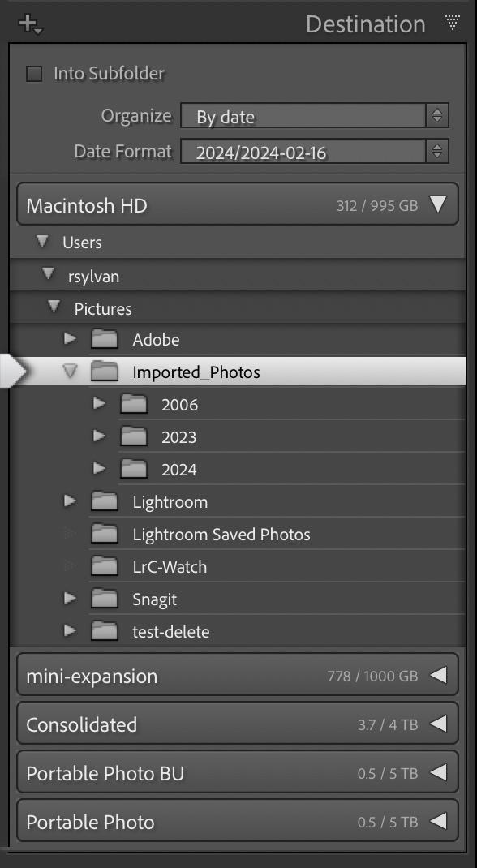
Task: Click the LrC-Watch folder icon
Action: (104, 566)
